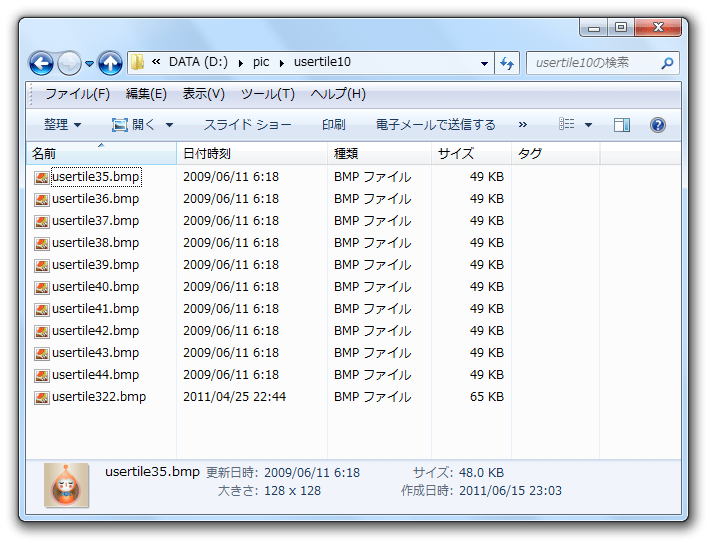Screen dimensions: 710x543
Task: Click サイズ value 48.0 KB
Action: 481,473
